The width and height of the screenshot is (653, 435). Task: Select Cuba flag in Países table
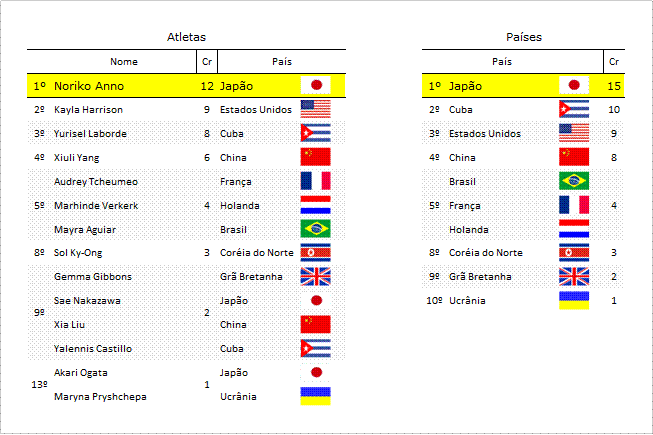(574, 109)
